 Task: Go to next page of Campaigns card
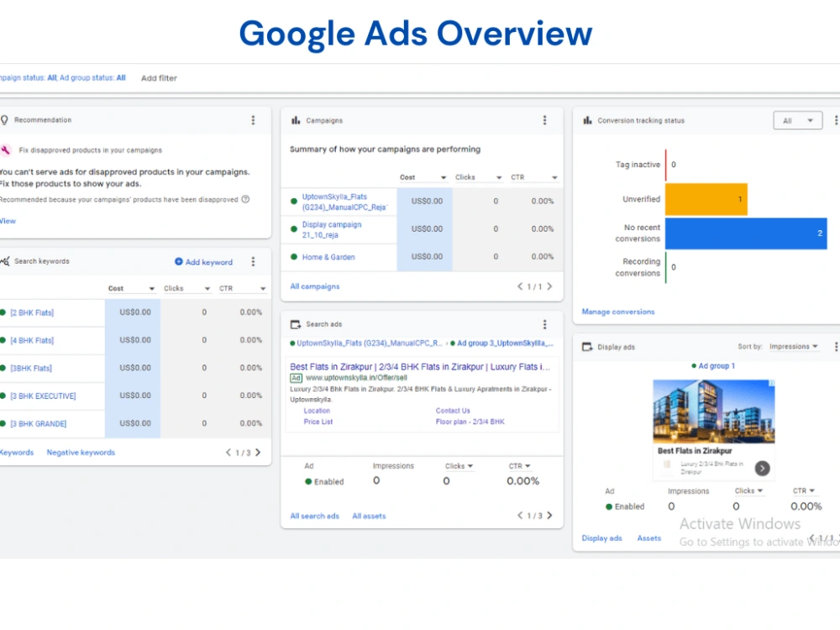(549, 286)
